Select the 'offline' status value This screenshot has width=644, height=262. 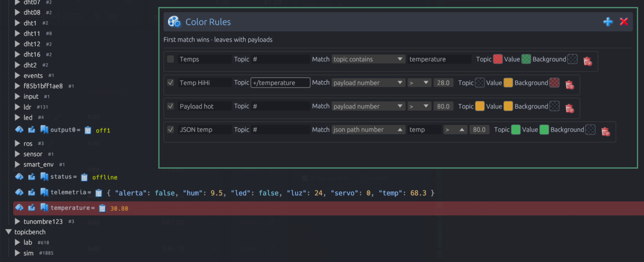tap(105, 177)
